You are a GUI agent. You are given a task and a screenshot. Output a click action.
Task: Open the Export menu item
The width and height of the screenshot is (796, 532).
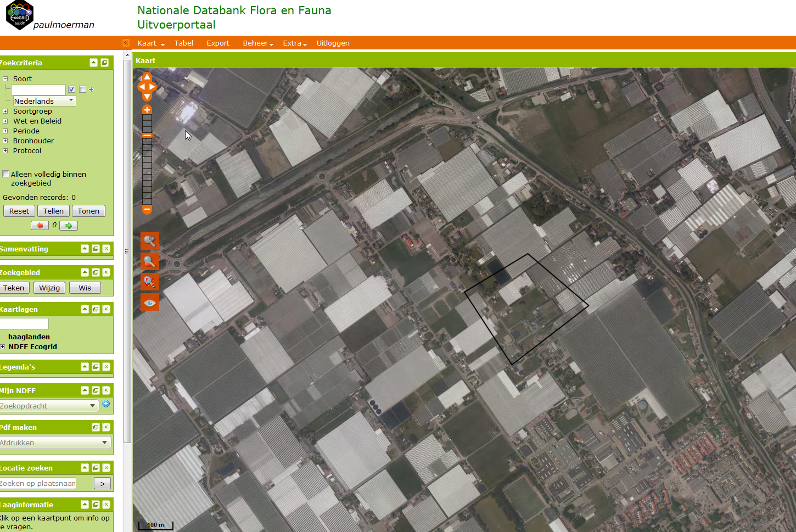(x=218, y=43)
